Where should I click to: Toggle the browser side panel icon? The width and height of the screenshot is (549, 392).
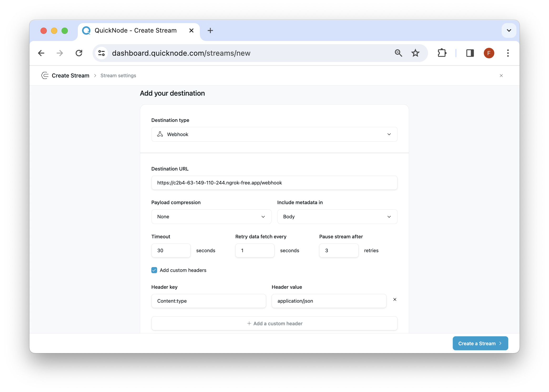(x=470, y=53)
